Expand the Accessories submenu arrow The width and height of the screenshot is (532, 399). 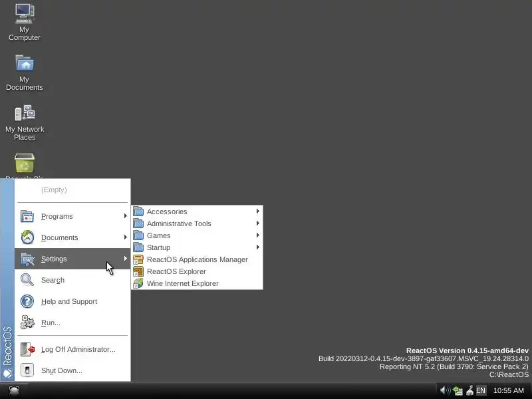click(258, 211)
